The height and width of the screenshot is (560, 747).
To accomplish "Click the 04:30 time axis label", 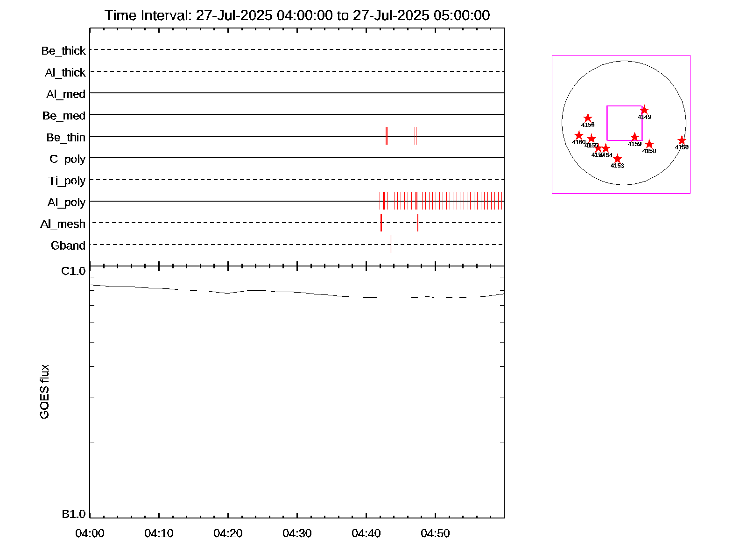I will [297, 533].
